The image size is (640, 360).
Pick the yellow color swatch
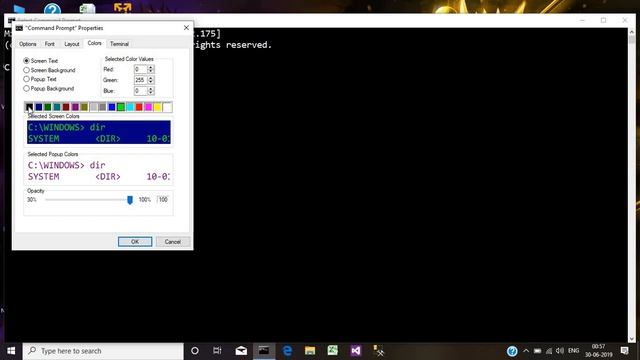[x=158, y=107]
